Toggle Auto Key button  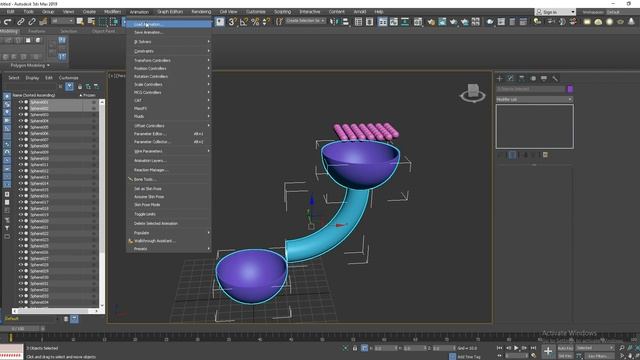click(565, 348)
